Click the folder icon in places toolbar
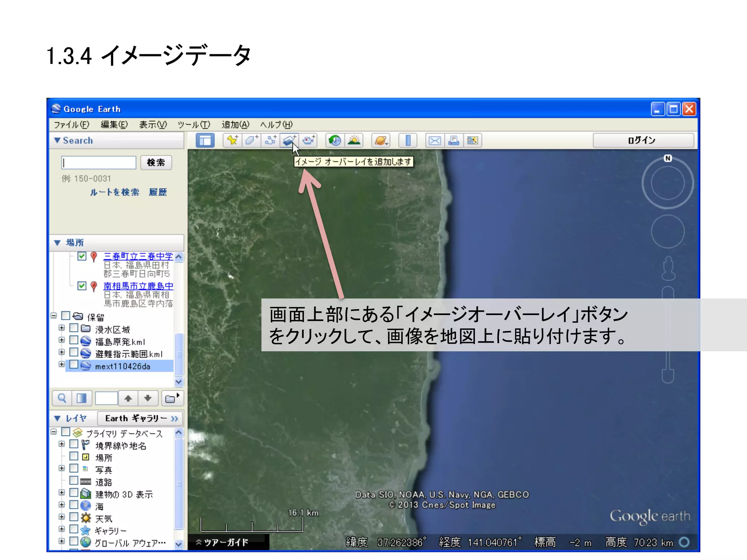Screen dimensions: 747x560 pos(172,398)
